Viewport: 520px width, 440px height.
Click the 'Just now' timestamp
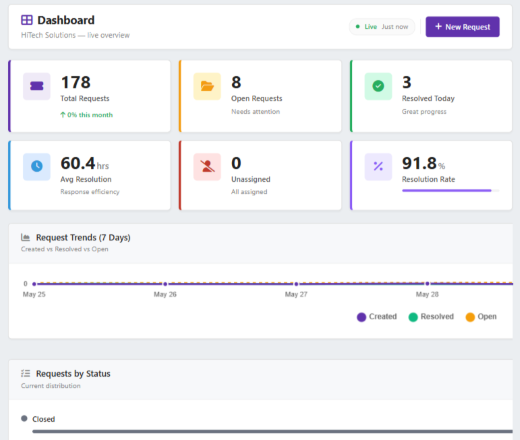point(395,27)
